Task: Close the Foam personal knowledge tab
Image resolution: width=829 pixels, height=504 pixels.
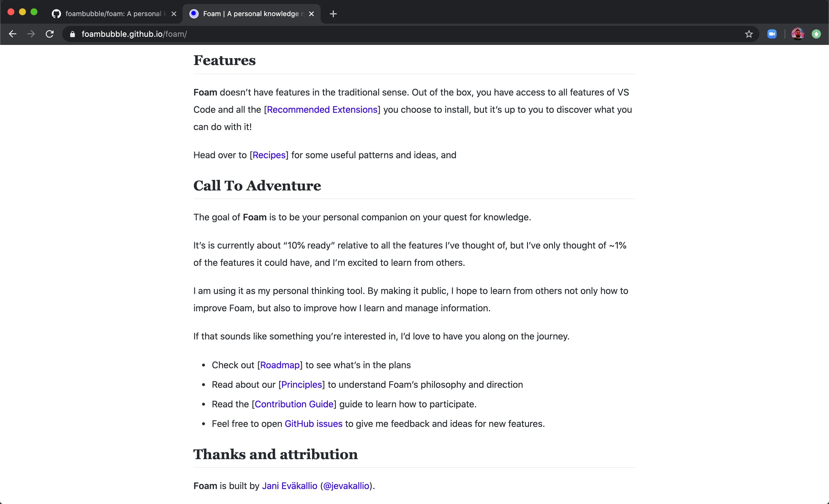Action: click(311, 14)
